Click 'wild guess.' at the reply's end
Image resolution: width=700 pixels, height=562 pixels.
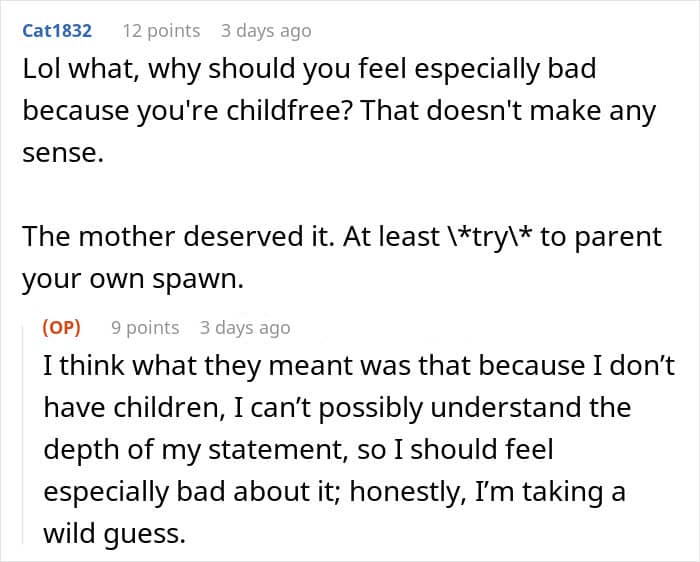click(115, 533)
